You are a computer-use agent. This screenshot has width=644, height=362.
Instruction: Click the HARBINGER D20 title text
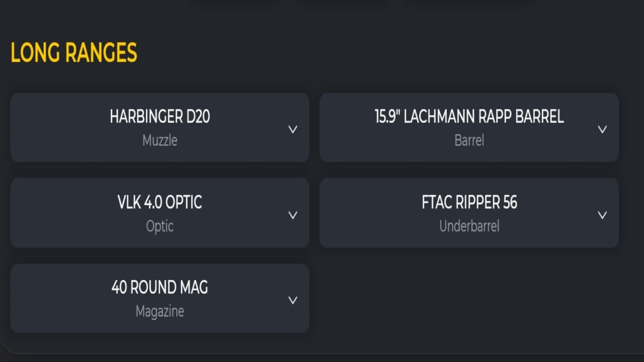pyautogui.click(x=160, y=116)
